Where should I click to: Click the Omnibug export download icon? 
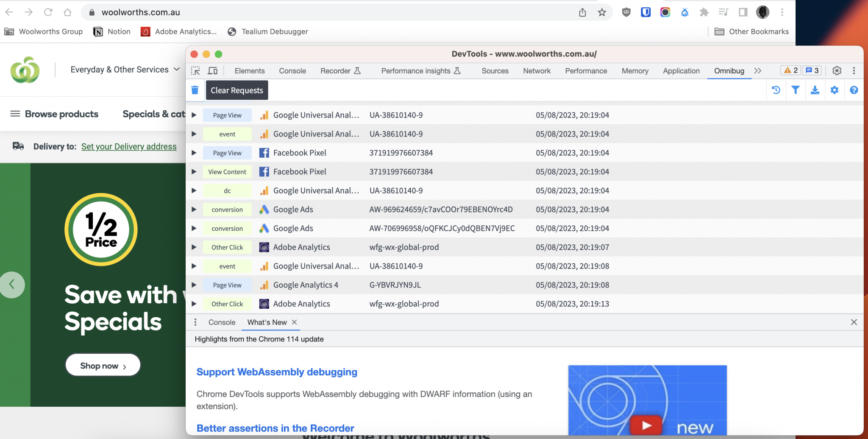coord(815,90)
